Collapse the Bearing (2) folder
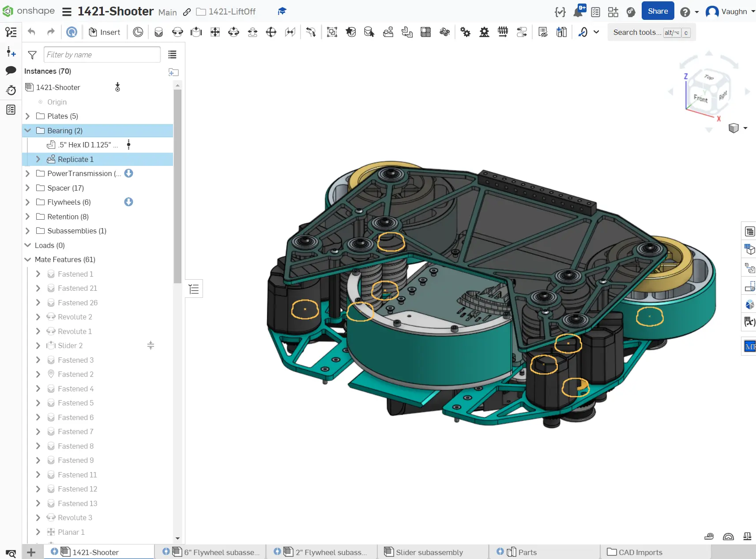The image size is (756, 559). pos(28,131)
